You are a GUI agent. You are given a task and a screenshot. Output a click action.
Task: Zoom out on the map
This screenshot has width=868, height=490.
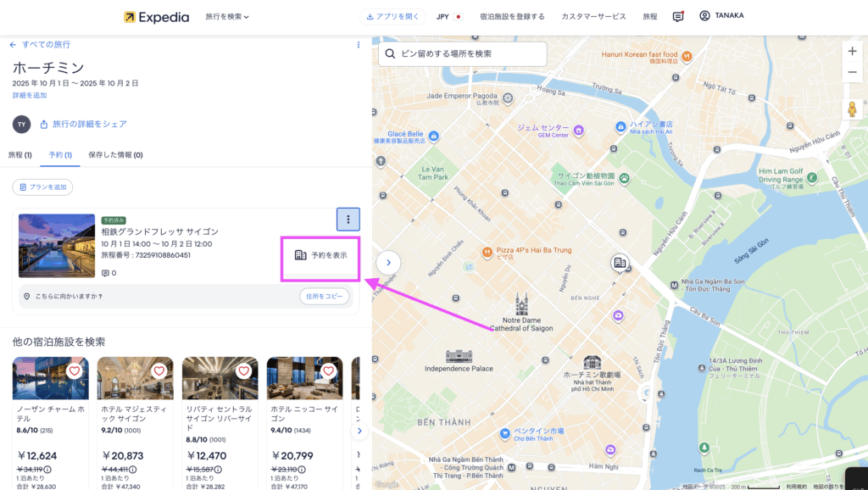[x=852, y=73]
